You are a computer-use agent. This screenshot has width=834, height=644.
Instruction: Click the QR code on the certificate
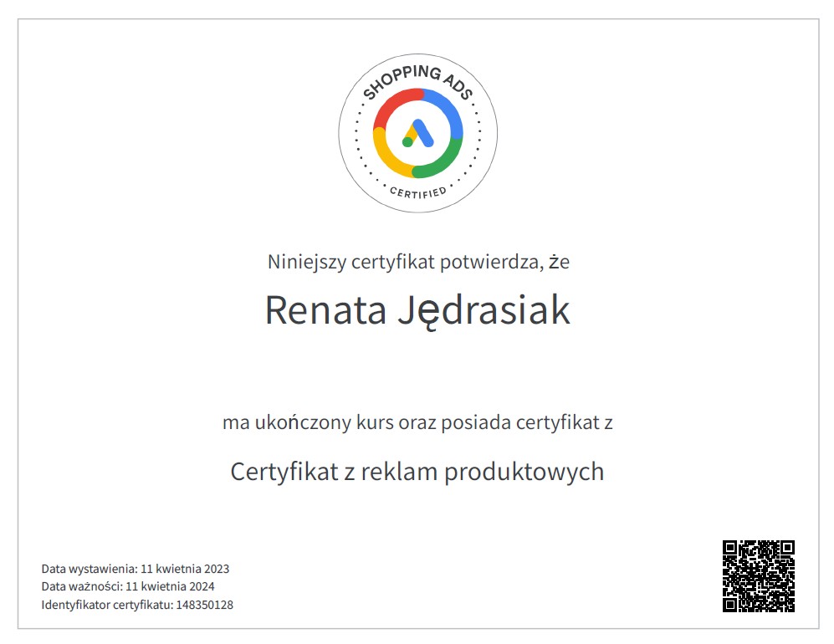[x=758, y=575]
